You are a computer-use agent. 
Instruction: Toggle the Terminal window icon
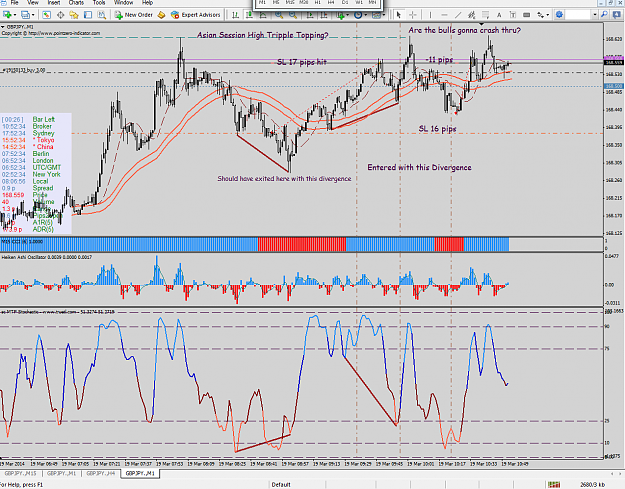pos(88,15)
